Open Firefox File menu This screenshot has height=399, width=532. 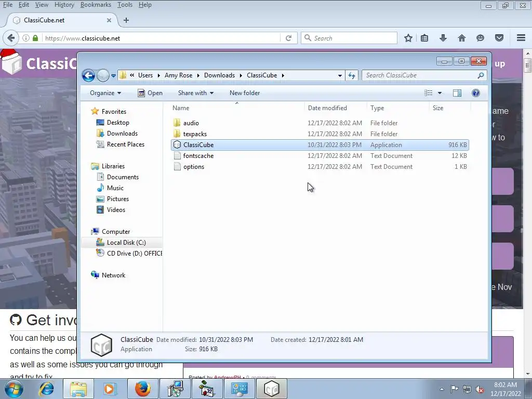point(7,5)
